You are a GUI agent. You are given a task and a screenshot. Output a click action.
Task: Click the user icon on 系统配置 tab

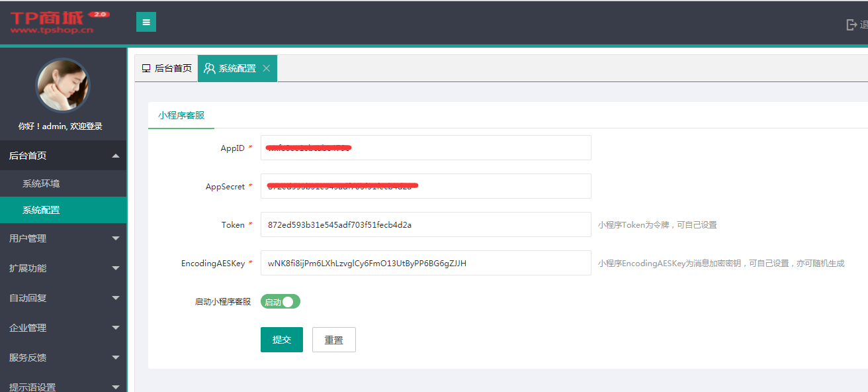point(210,68)
